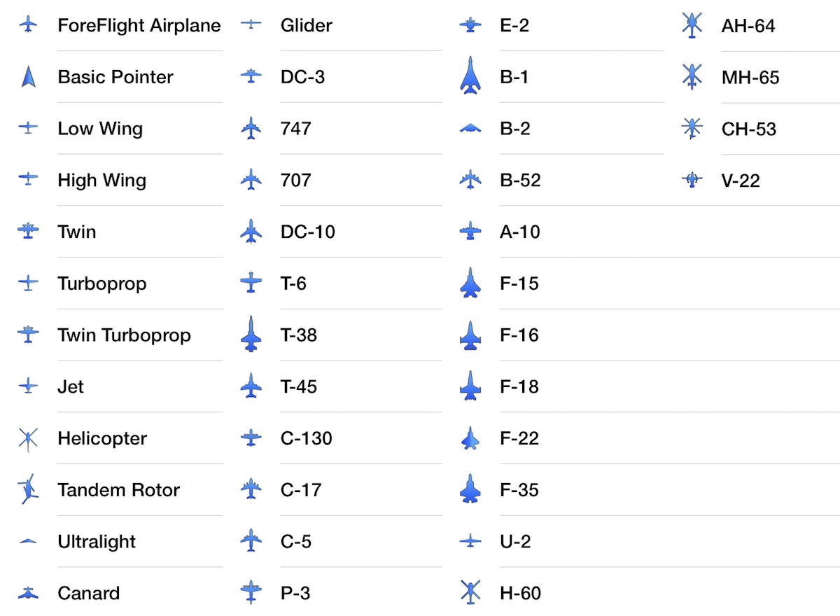Click the C-130 label

pos(307,438)
